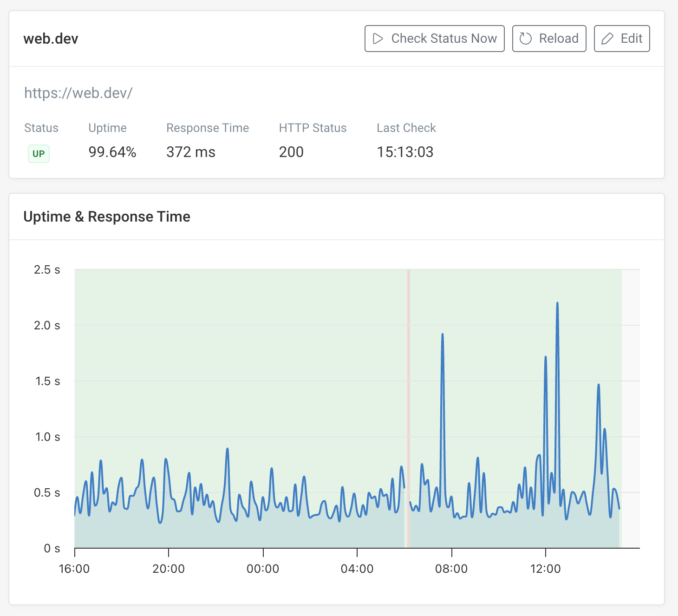Select the 99.64% uptime value
The image size is (678, 616).
pos(112,152)
